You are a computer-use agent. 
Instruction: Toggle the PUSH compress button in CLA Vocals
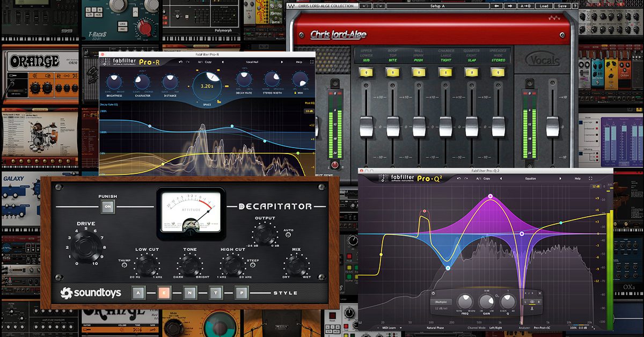(419, 72)
